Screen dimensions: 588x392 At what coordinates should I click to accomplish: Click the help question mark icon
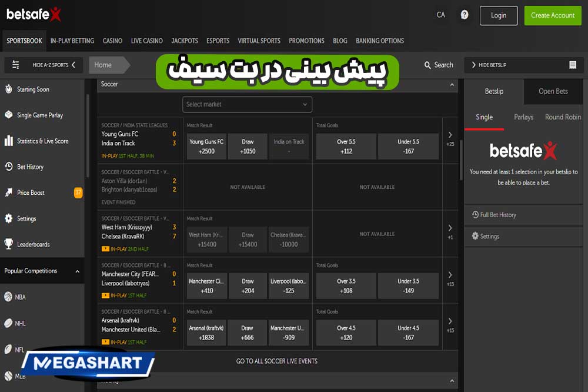tap(464, 14)
